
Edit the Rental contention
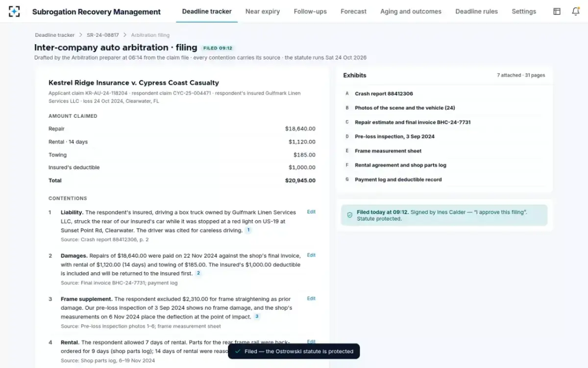pos(311,342)
